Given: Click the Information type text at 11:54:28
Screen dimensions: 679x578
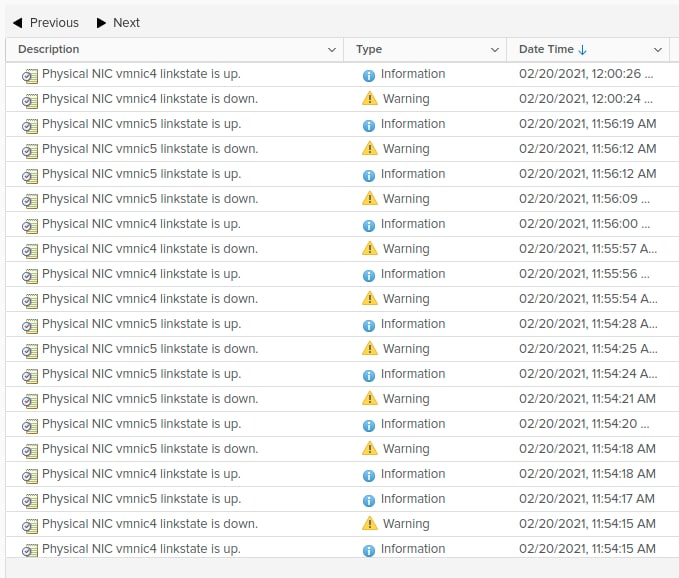Looking at the screenshot, I should click(x=413, y=324).
